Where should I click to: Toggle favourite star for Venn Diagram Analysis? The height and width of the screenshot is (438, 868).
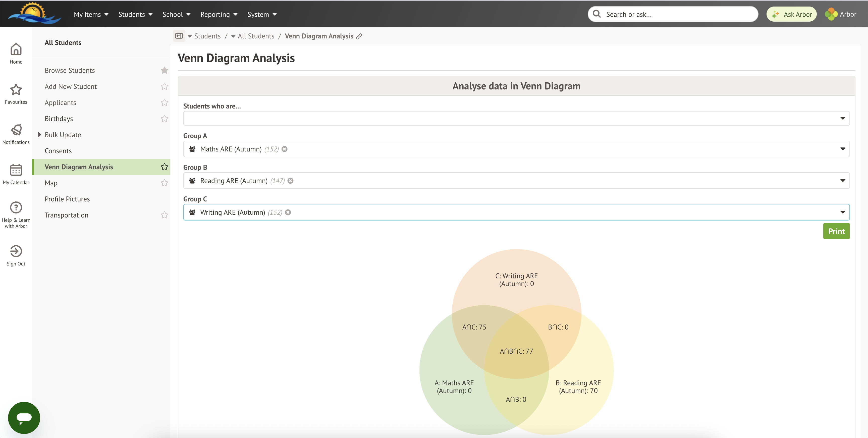[164, 167]
